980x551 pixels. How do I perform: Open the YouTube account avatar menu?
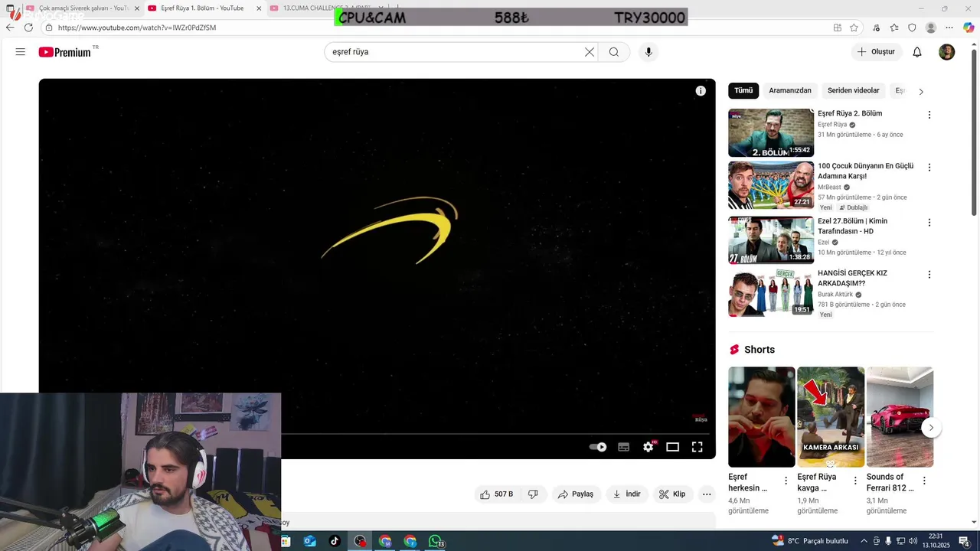point(947,52)
